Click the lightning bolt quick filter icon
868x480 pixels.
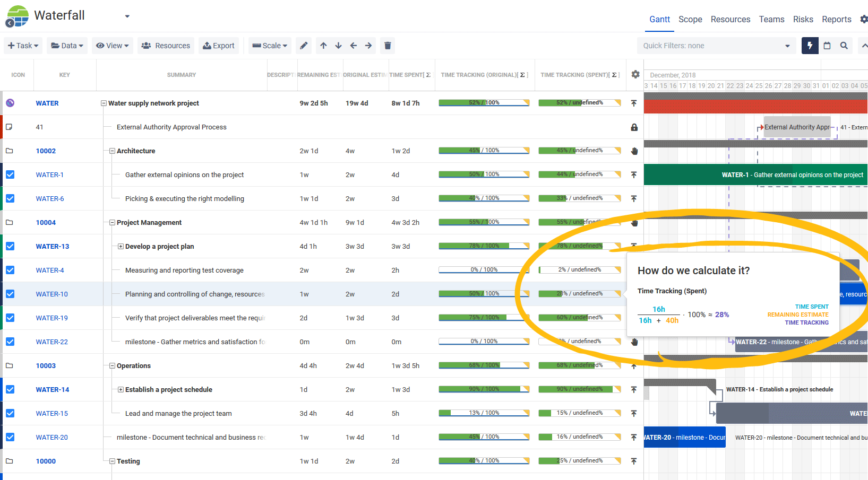tap(810, 46)
